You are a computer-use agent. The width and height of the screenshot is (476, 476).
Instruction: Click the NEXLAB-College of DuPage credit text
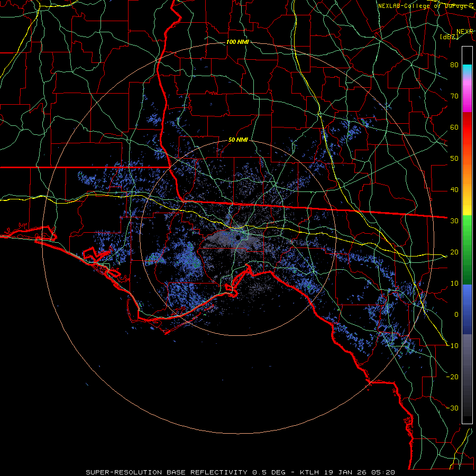click(426, 6)
